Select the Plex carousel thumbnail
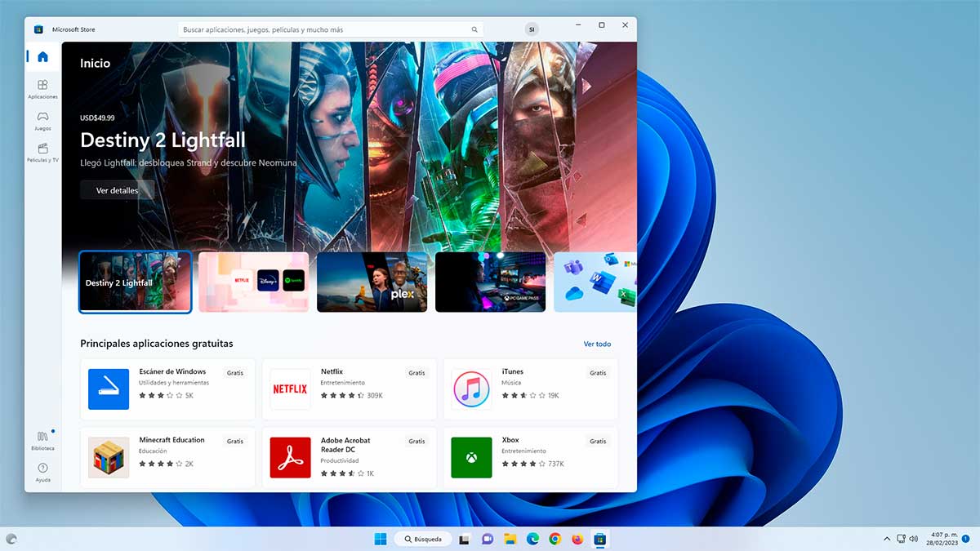 pos(372,282)
